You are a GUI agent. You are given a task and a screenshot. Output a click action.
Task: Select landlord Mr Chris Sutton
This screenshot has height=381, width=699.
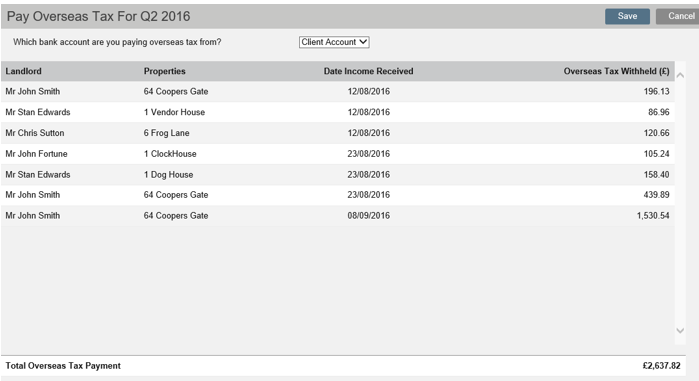click(35, 133)
